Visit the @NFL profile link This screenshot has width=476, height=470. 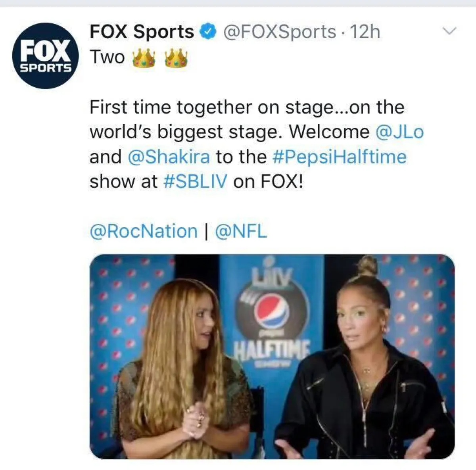coord(241,232)
